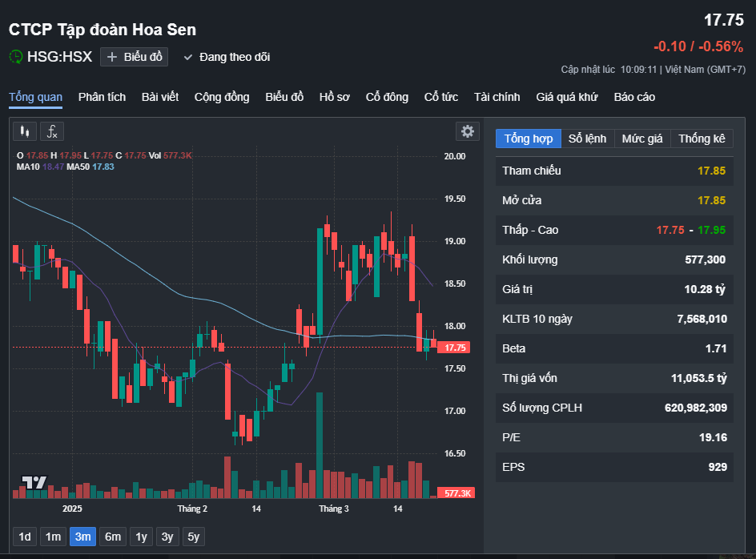Click the KLTB 10 ngày value 7,568,010

(x=702, y=320)
